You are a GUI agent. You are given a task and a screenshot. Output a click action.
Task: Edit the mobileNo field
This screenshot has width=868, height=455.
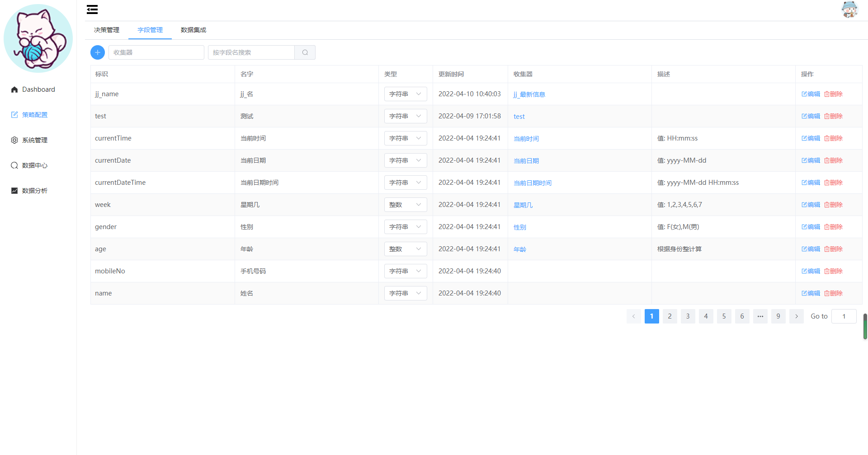(x=811, y=271)
